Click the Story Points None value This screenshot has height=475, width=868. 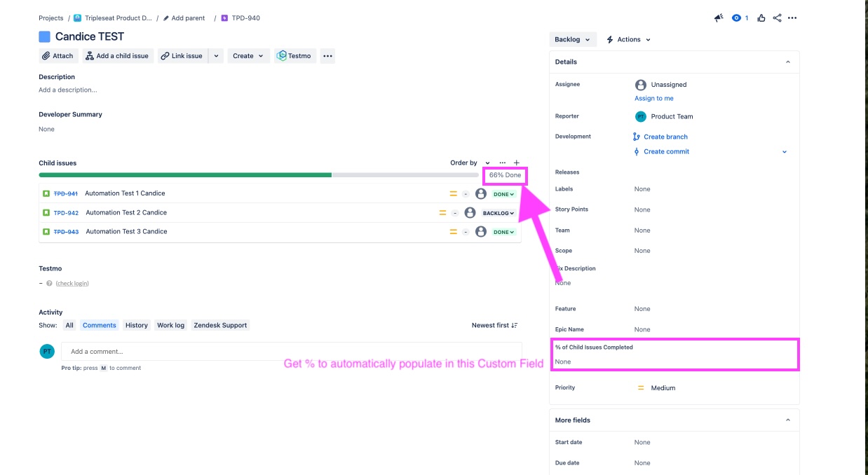pyautogui.click(x=642, y=209)
